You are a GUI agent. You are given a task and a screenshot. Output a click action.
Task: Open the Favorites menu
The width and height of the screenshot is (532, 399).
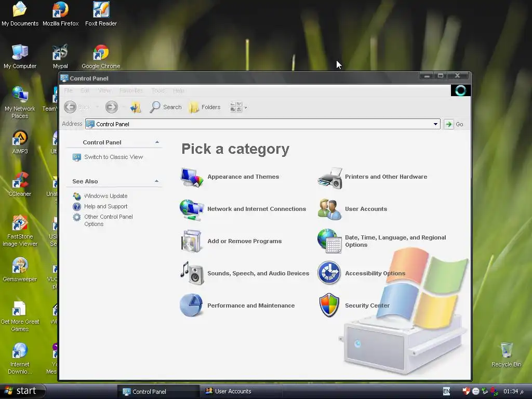[131, 90]
